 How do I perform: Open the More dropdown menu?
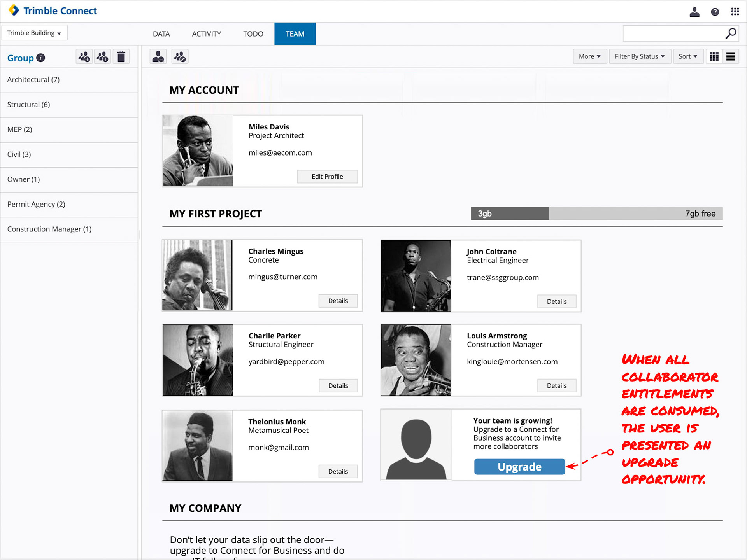(589, 56)
